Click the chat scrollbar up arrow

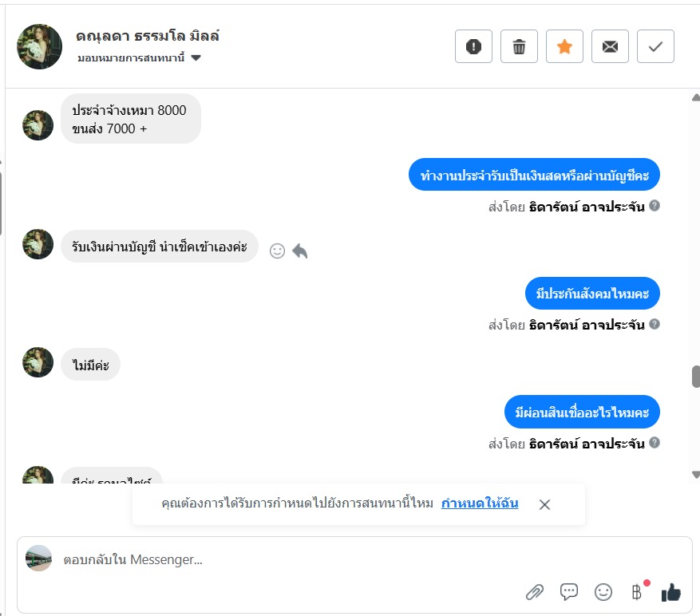(x=696, y=97)
